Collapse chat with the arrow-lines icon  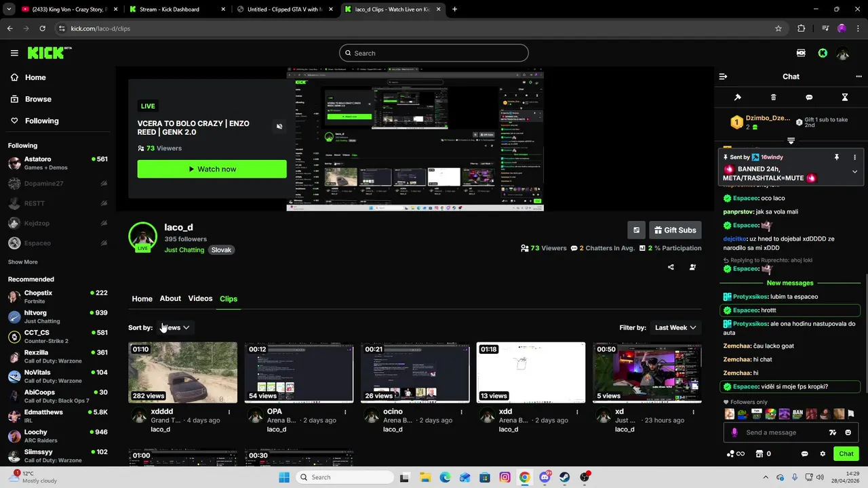tap(723, 77)
